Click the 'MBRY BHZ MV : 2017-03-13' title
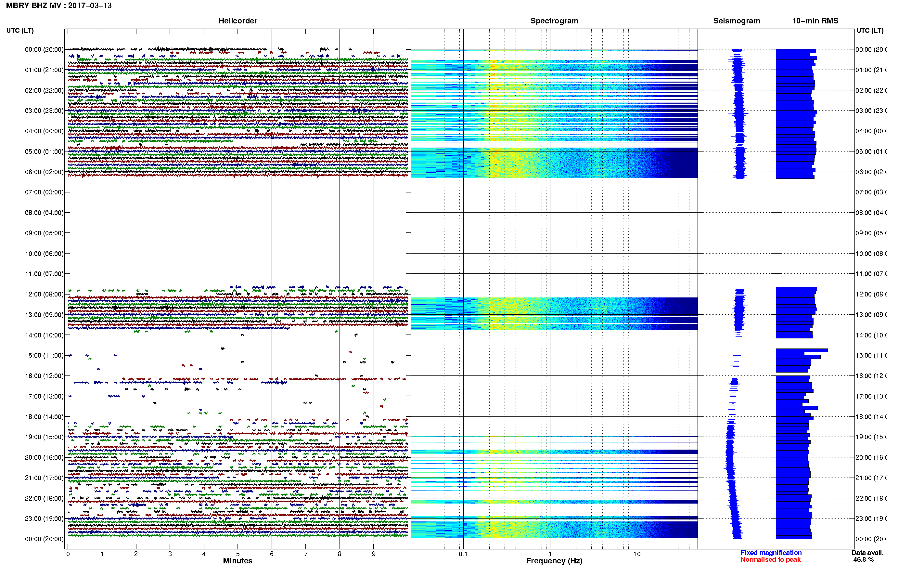Image resolution: width=924 pixels, height=578 pixels. [x=59, y=6]
